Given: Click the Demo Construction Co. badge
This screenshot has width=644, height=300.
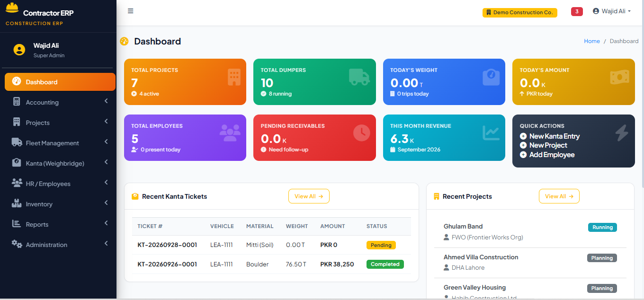Looking at the screenshot, I should (x=520, y=13).
